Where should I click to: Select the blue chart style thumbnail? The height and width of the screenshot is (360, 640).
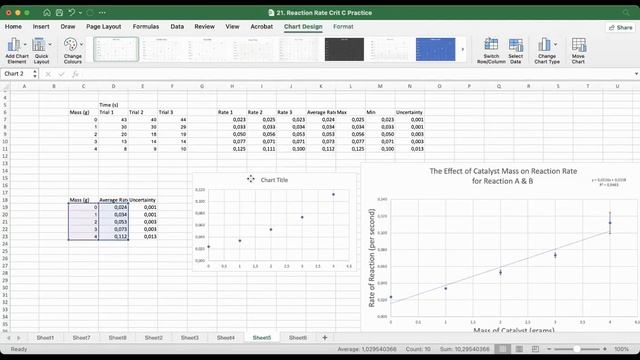(x=436, y=49)
